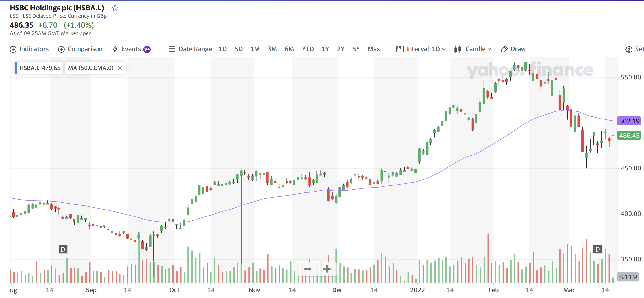This screenshot has width=644, height=298.
Task: Click the 486.35 quote price
Action: pyautogui.click(x=21, y=25)
